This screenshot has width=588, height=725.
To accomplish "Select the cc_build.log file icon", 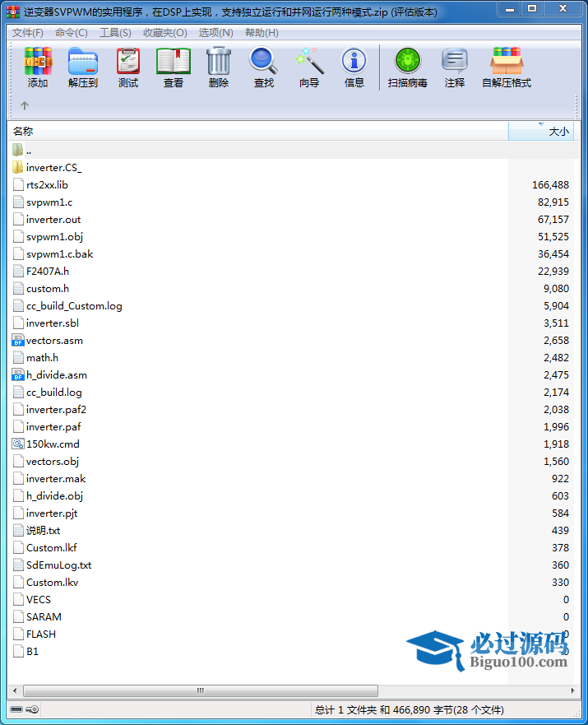I will [x=18, y=392].
